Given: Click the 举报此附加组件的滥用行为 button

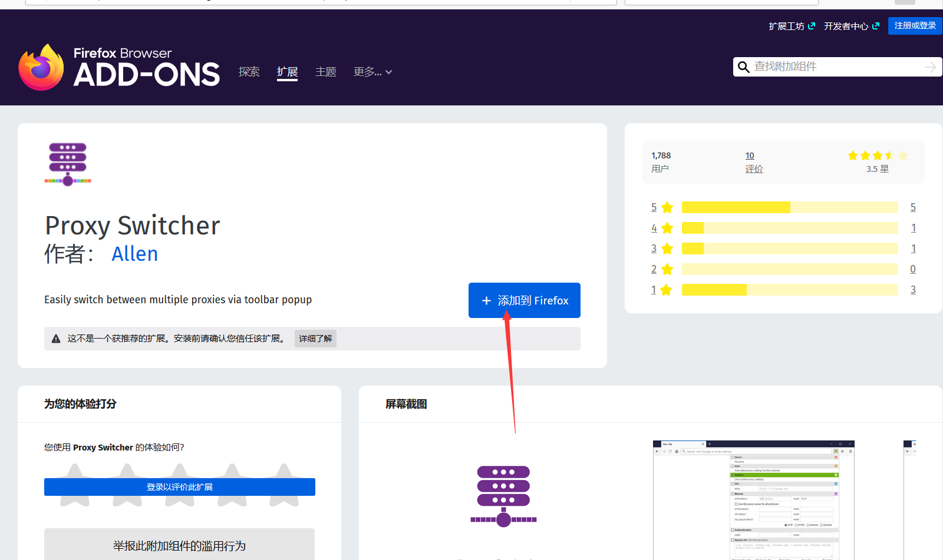Looking at the screenshot, I should pos(179,545).
